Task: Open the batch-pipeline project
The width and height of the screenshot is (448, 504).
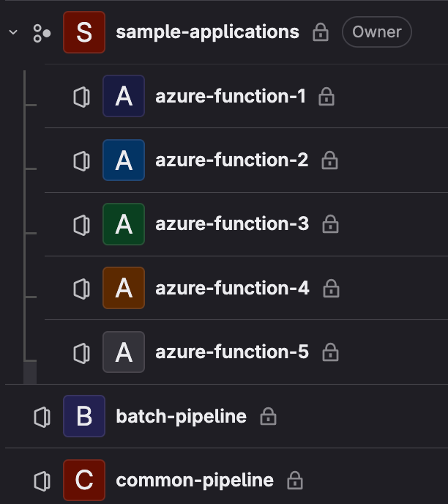Action: click(x=181, y=417)
